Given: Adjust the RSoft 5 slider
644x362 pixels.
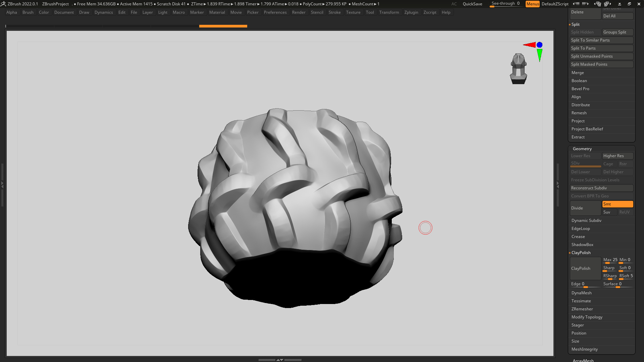Looking at the screenshot, I should pos(626,276).
